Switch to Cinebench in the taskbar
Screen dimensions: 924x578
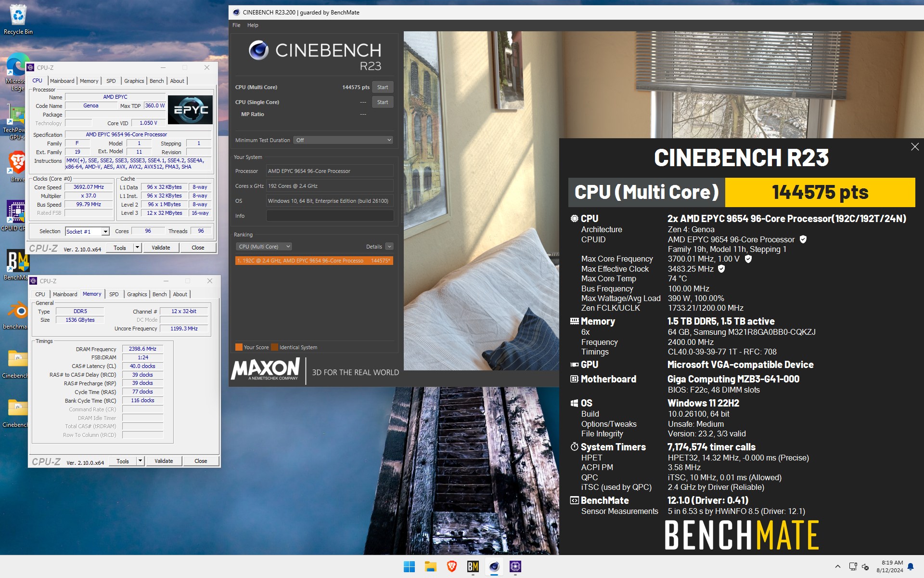pyautogui.click(x=494, y=567)
